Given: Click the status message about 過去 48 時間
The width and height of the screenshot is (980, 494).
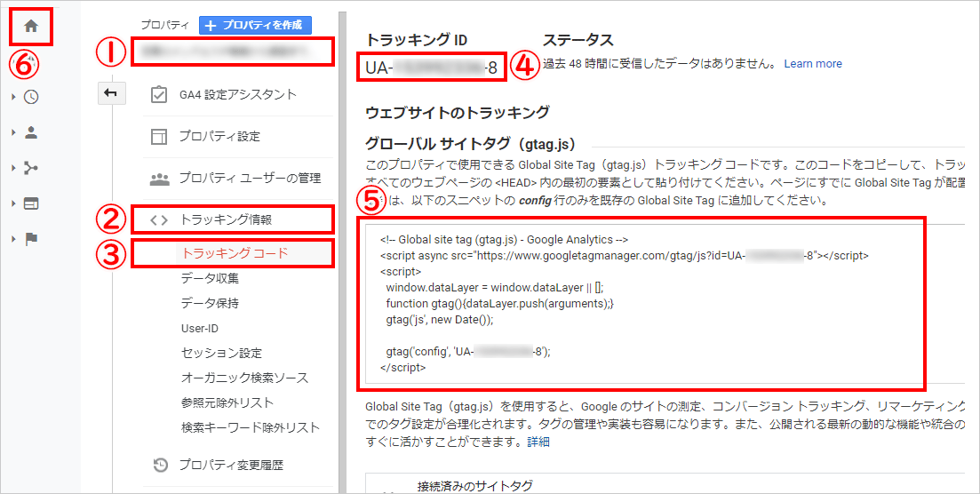Looking at the screenshot, I should [x=659, y=64].
